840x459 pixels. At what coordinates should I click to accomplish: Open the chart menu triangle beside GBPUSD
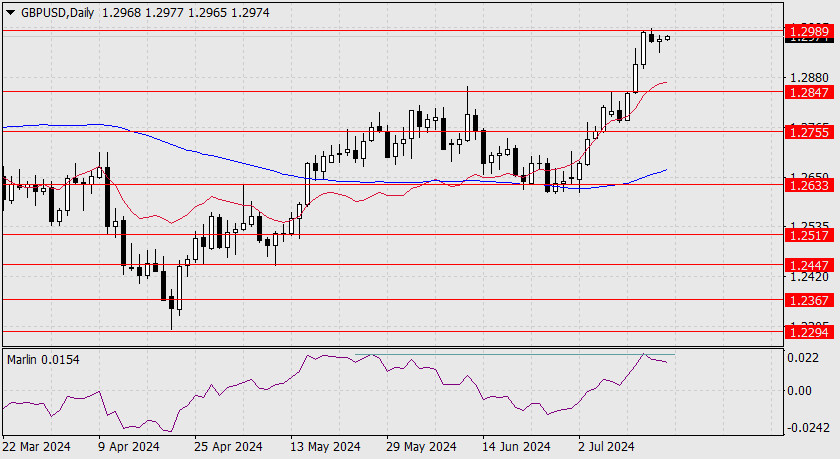coord(10,13)
